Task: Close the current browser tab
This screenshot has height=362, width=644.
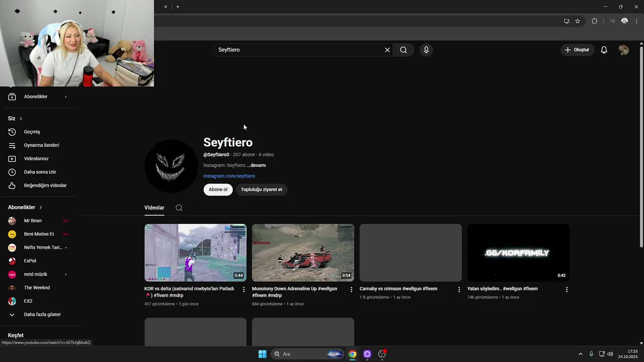Action: point(166,7)
